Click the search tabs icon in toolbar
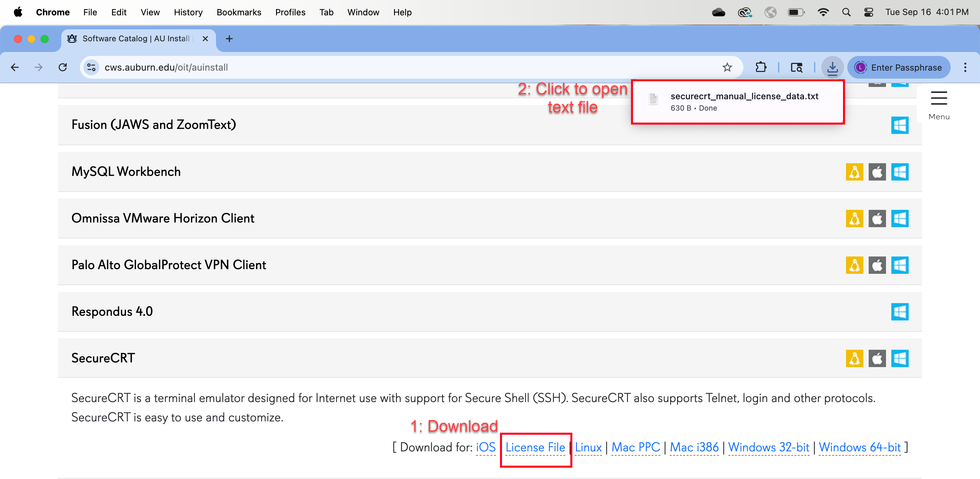 (796, 67)
